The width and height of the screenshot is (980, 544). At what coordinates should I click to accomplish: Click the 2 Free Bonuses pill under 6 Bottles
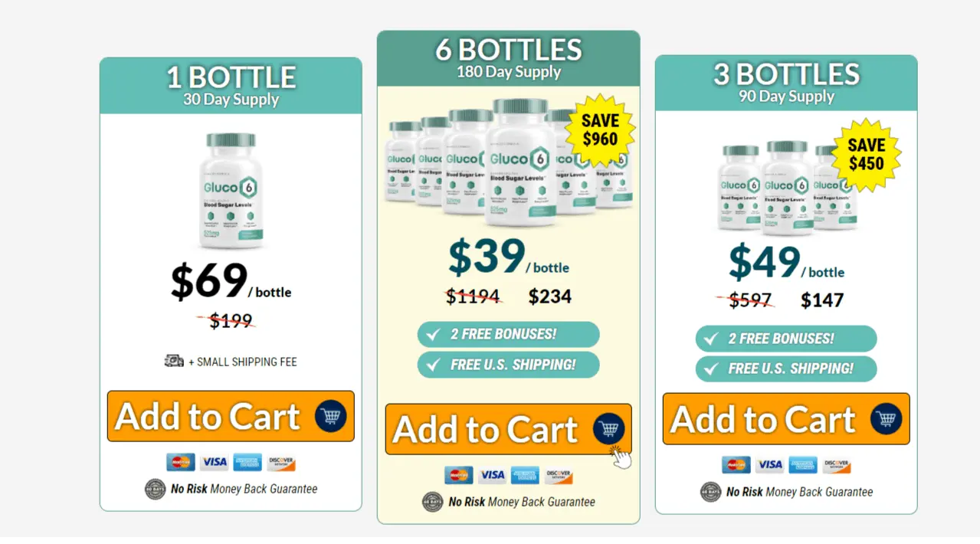tap(508, 334)
